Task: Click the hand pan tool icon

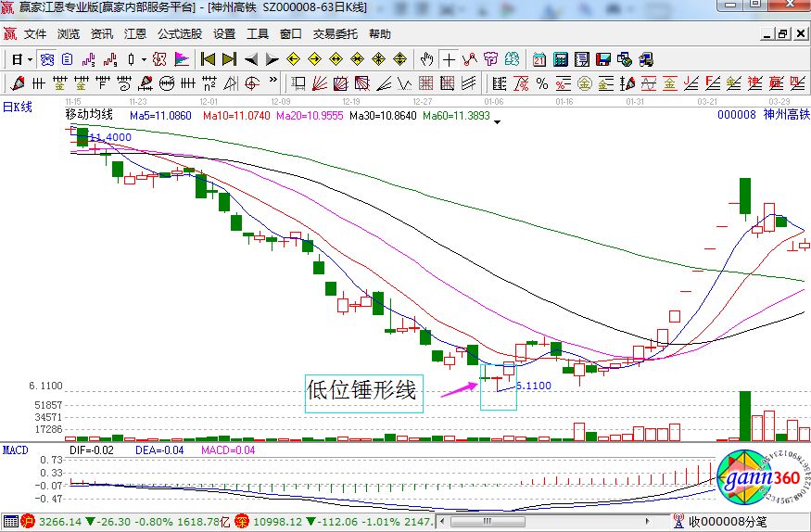Action: tap(426, 59)
